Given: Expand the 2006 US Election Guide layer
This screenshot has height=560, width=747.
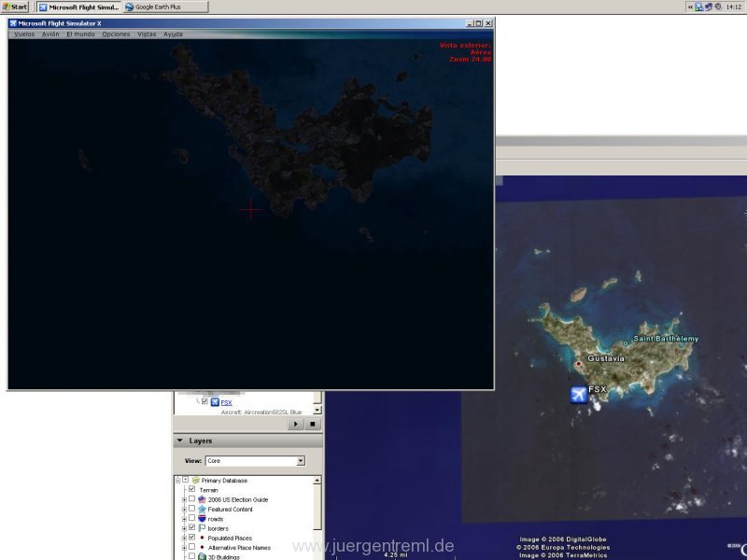Looking at the screenshot, I should coord(184,499).
